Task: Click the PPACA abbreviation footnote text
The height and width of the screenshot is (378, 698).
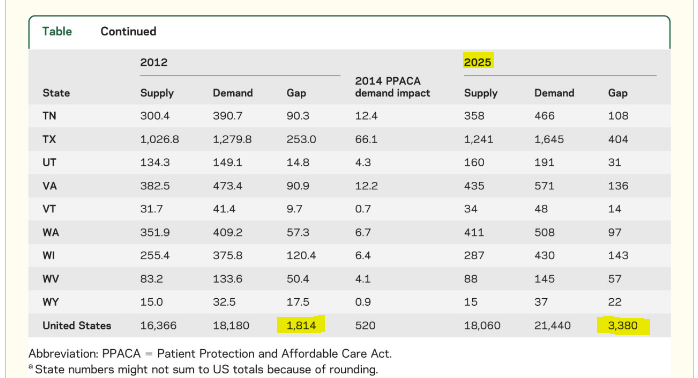Action: [210, 354]
